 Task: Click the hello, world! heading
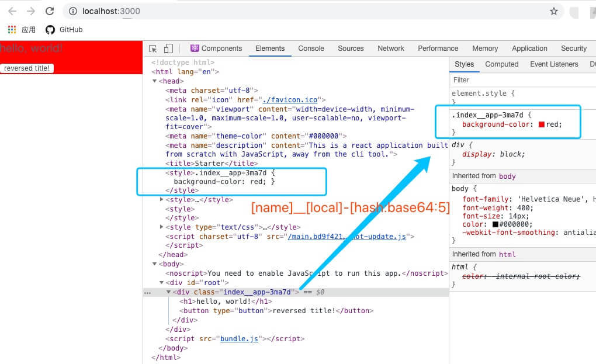31,48
